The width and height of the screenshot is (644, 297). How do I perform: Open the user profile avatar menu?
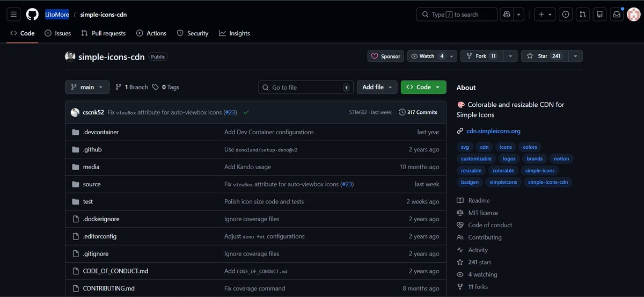click(633, 15)
